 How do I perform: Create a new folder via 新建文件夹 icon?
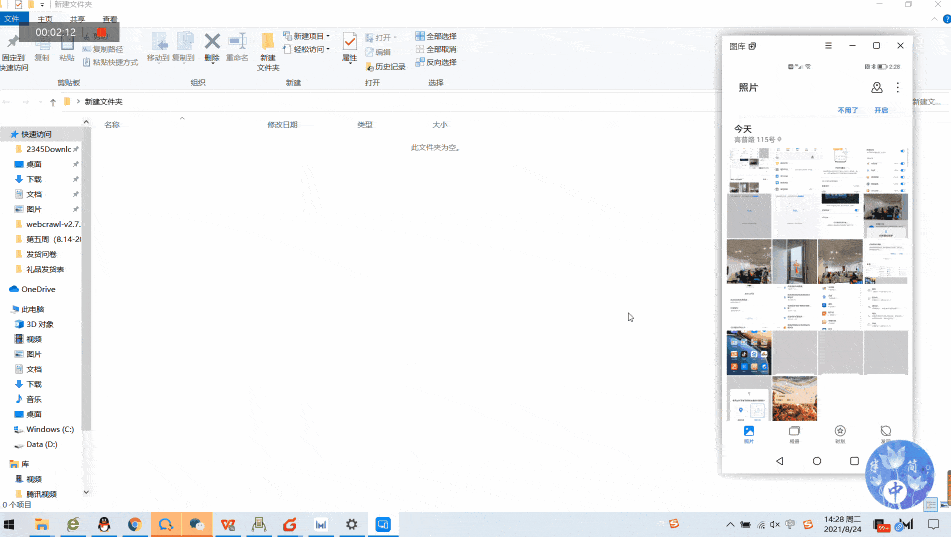pos(267,42)
